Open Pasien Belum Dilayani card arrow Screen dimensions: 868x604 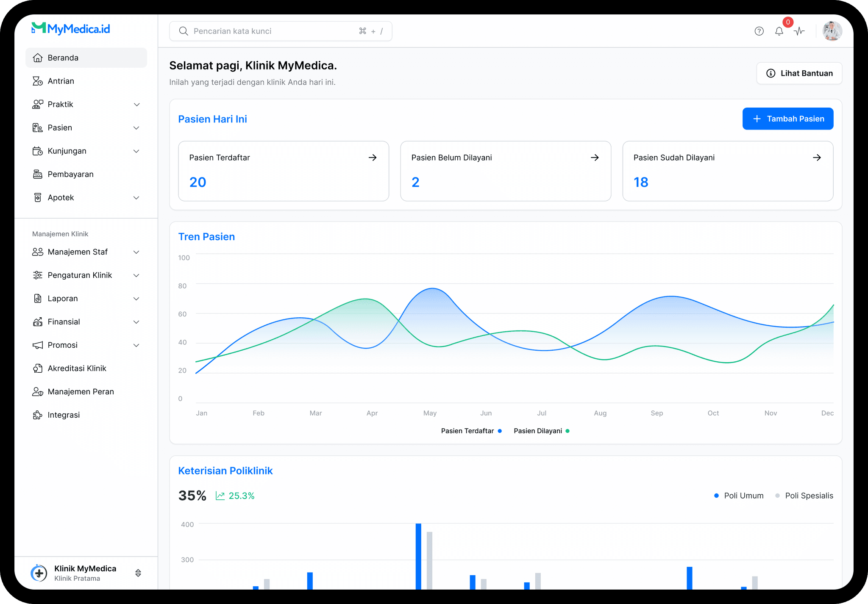595,158
